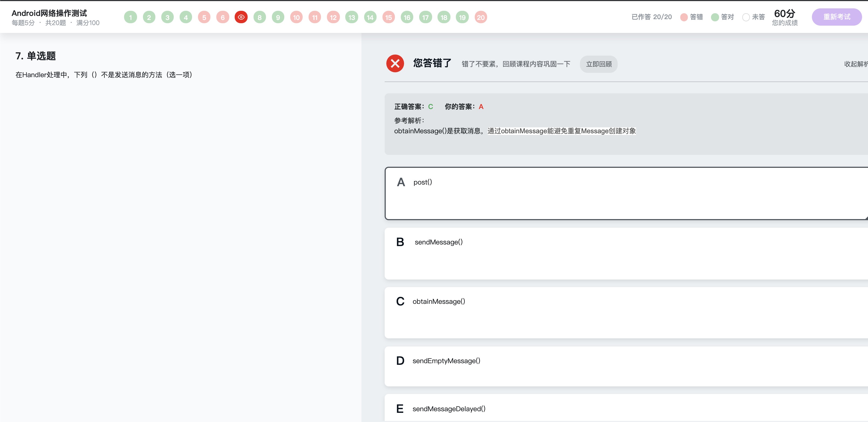The height and width of the screenshot is (422, 868).
Task: Click the obtainMessage explanation text
Action: click(515, 131)
